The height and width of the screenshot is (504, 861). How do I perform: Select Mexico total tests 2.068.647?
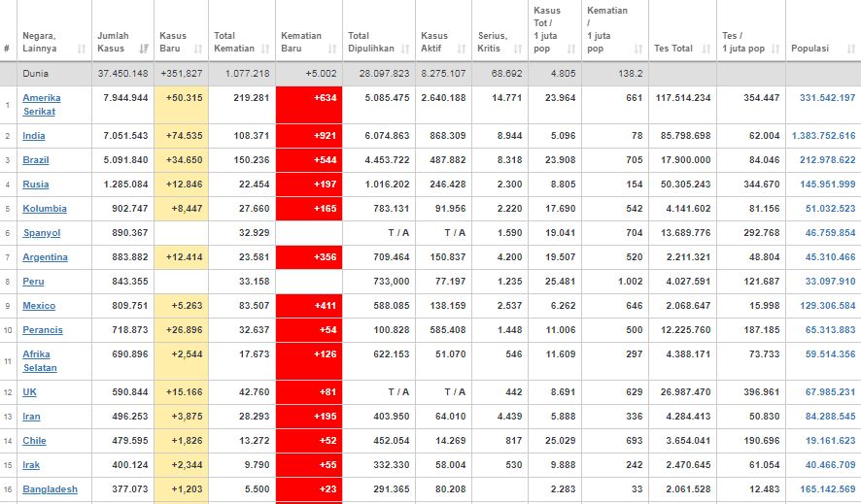[688, 306]
